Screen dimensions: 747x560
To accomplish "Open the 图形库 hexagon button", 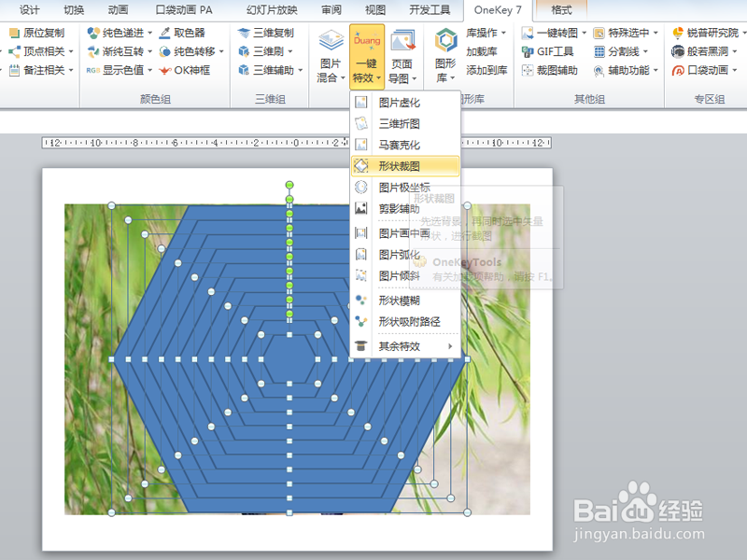I will point(446,56).
